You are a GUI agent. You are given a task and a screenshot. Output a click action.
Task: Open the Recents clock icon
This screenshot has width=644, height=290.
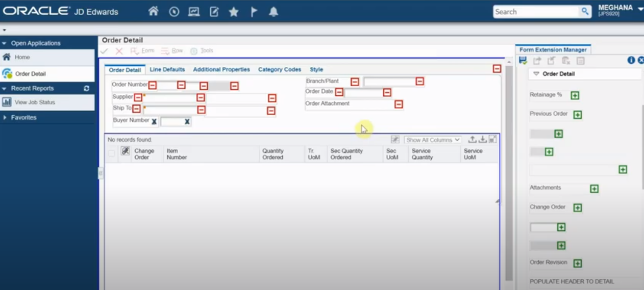pos(174,12)
